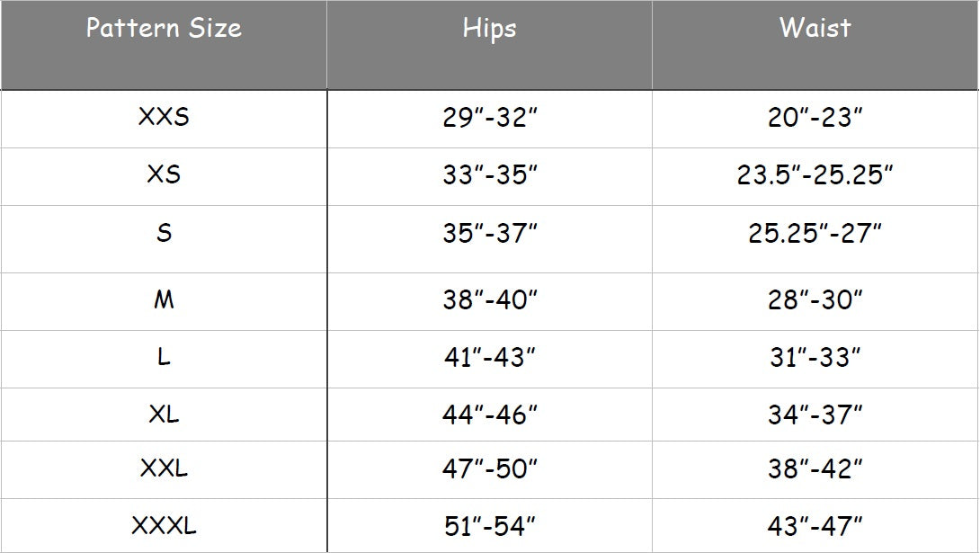Click the 23.5"-25.25" waist measurement
Image resolution: width=980 pixels, height=553 pixels.
click(815, 174)
